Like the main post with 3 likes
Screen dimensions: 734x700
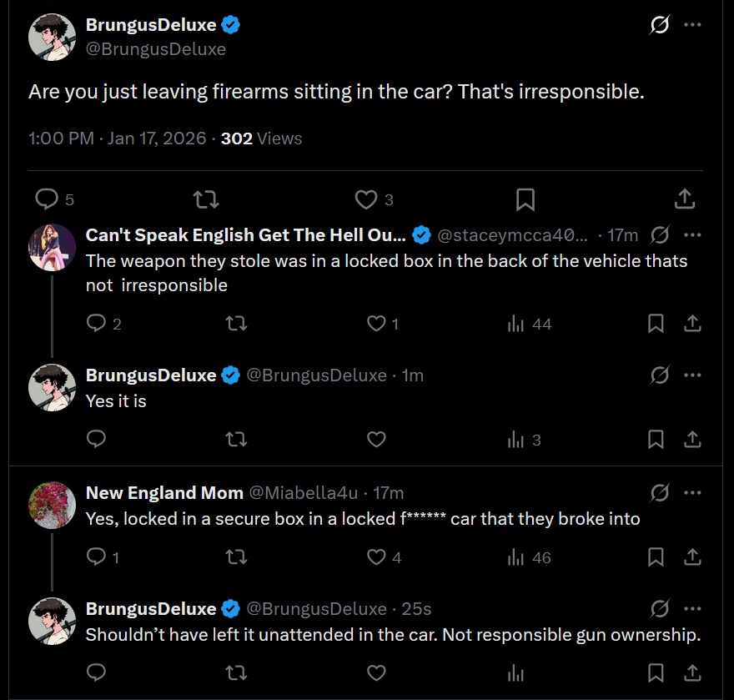coord(366,199)
